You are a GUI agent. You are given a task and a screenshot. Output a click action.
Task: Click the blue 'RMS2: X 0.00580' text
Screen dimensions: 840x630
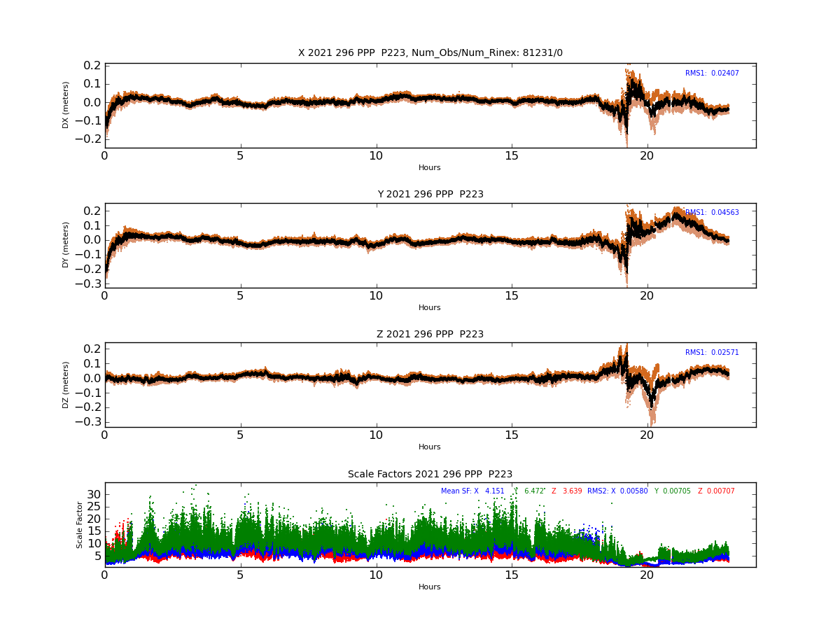(617, 491)
